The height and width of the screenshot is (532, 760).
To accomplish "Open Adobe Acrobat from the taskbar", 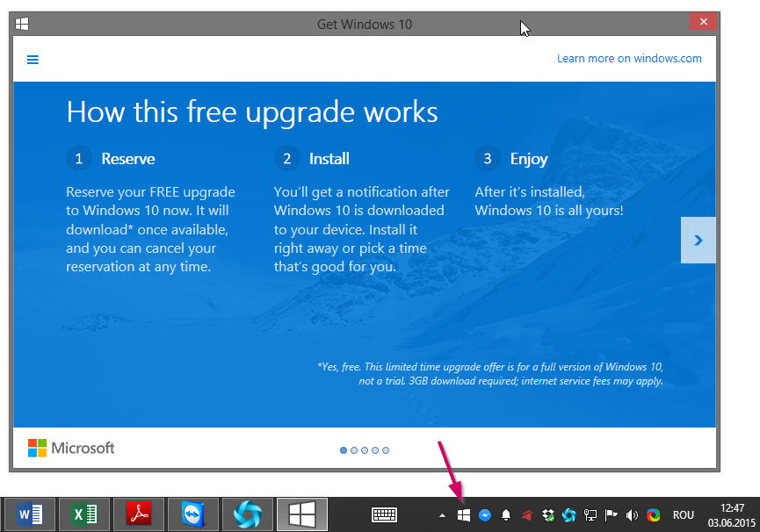I will click(x=139, y=514).
